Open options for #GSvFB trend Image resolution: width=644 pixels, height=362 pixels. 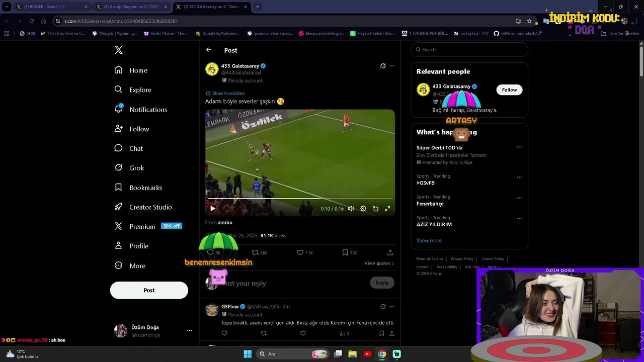pyautogui.click(x=519, y=177)
